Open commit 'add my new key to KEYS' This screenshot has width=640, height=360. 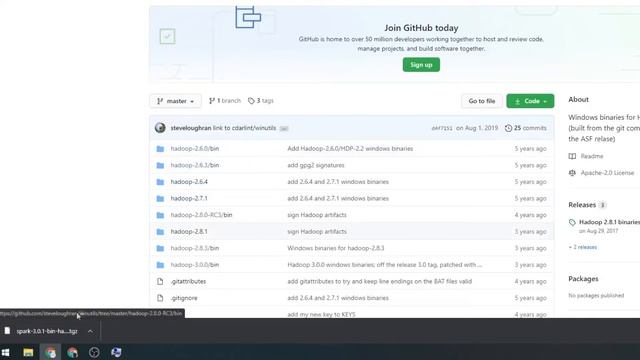tap(321, 314)
